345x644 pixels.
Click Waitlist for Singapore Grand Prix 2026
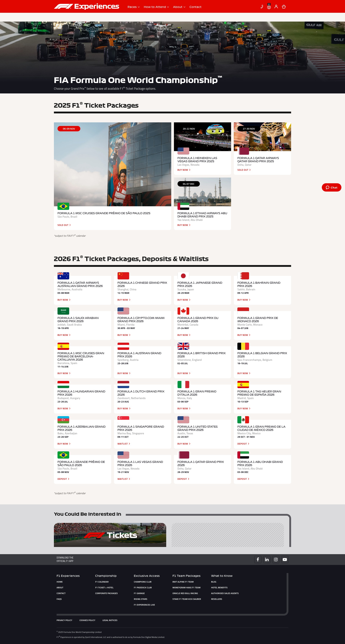click(124, 444)
